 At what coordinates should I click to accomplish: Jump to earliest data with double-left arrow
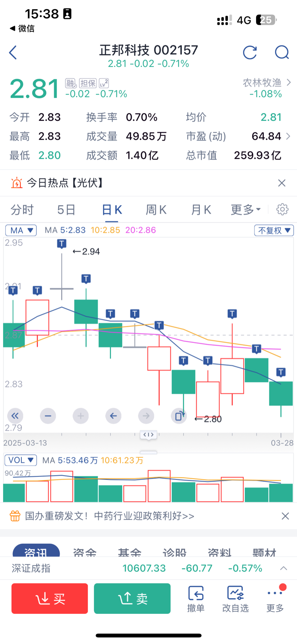(15, 416)
